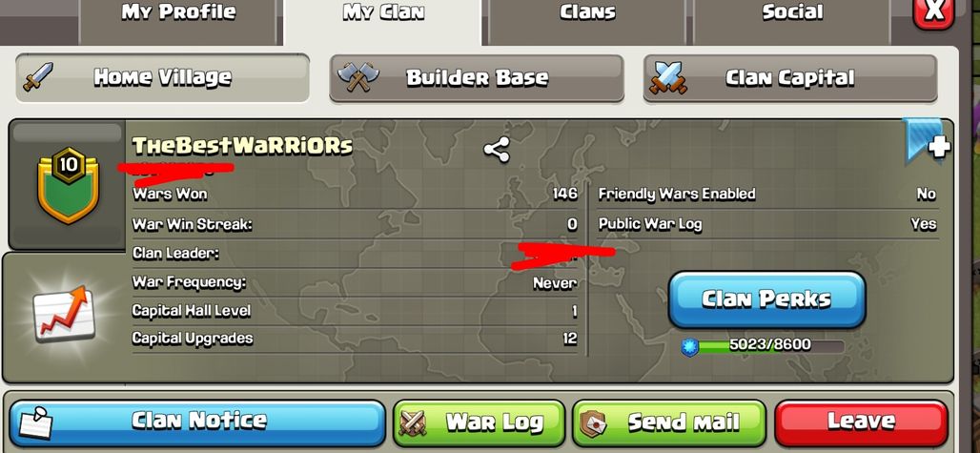Click the Send mail button
980x453 pixels.
(669, 423)
